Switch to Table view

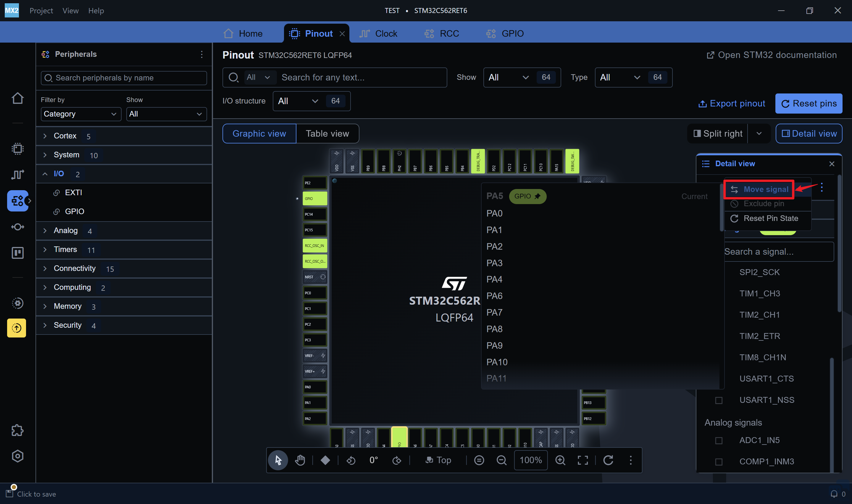point(327,133)
